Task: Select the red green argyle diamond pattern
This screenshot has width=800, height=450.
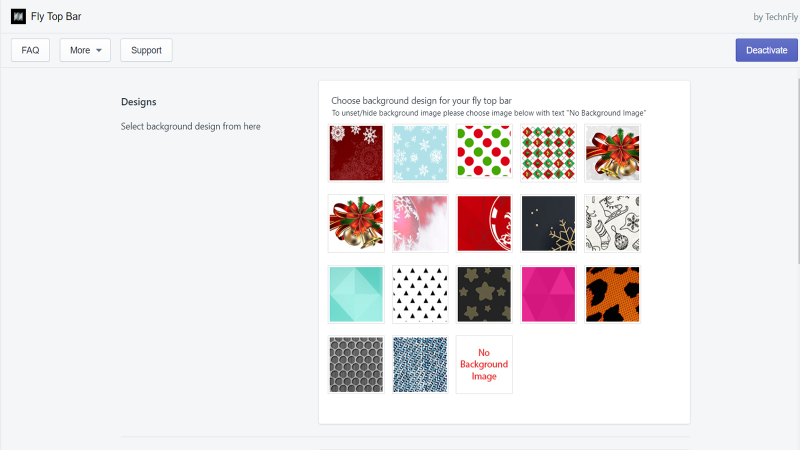Action: point(548,153)
